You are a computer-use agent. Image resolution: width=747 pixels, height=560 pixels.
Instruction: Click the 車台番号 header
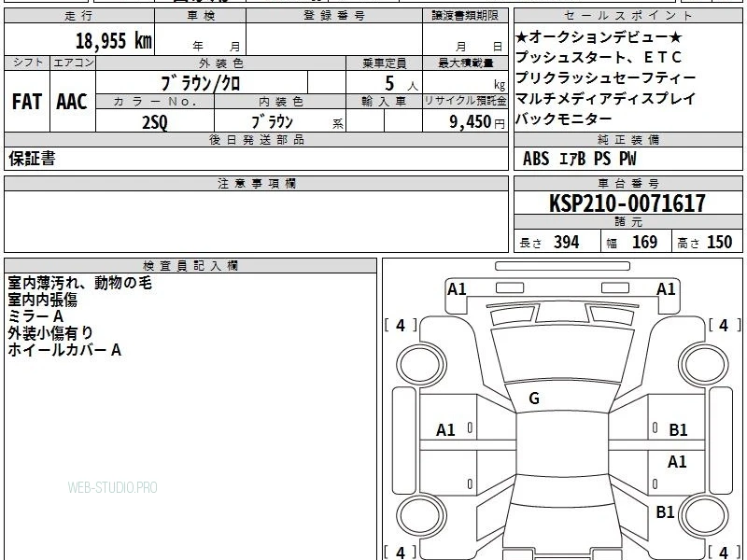click(627, 183)
